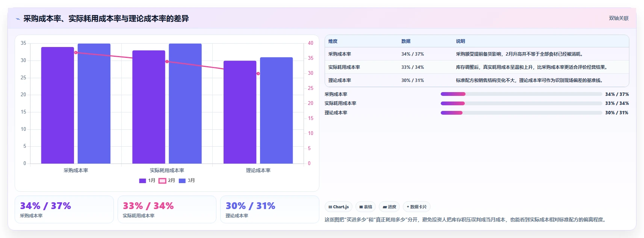Screen dimensions: 644x238
Task: Click the 采购成本率 progress bar
Action: click(521, 94)
